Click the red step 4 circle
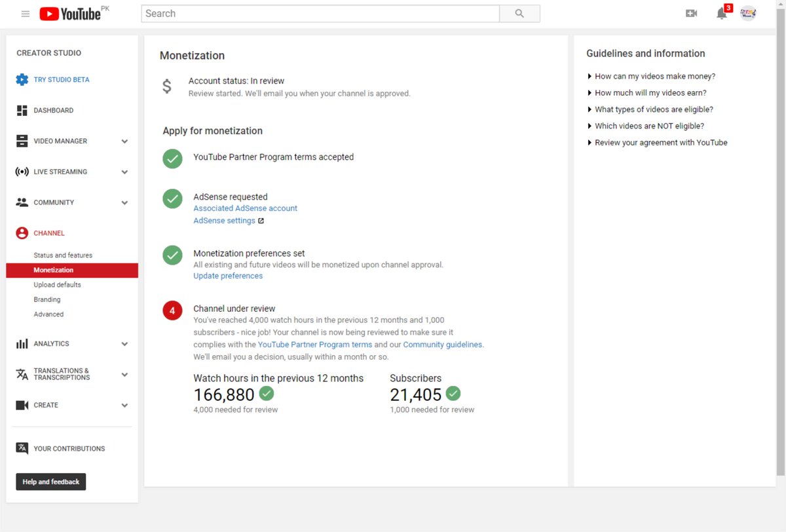 coord(172,311)
